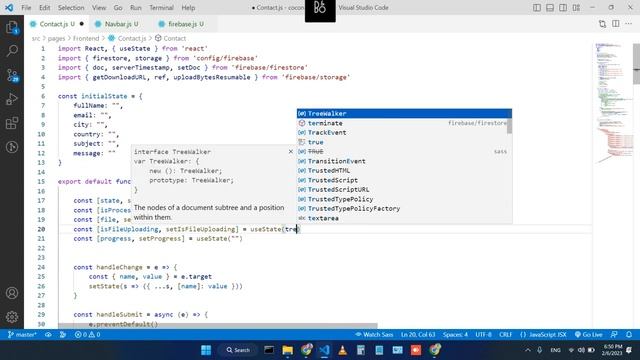Open VLC media player from taskbar

pyautogui.click(x=342, y=350)
